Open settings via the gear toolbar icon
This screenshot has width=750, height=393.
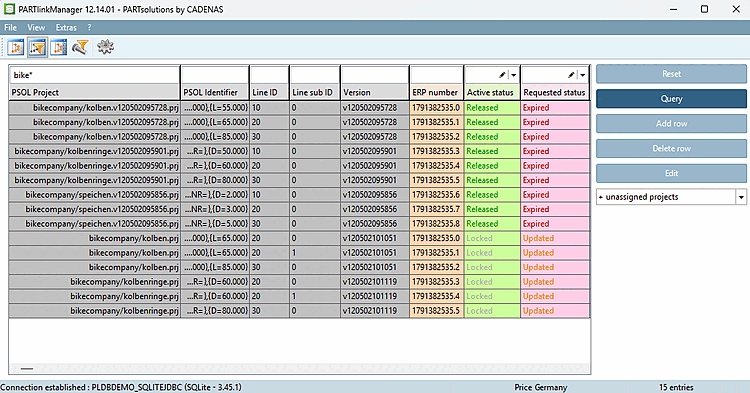tap(105, 47)
